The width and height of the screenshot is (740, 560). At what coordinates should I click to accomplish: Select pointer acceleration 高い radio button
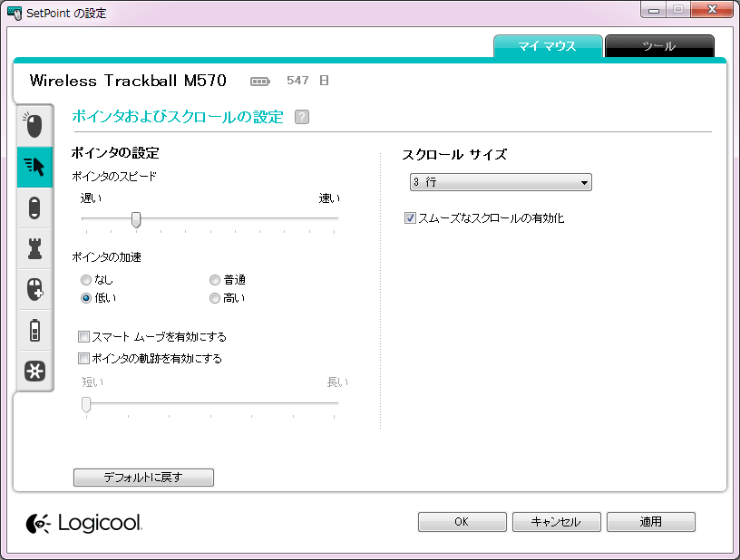click(215, 298)
